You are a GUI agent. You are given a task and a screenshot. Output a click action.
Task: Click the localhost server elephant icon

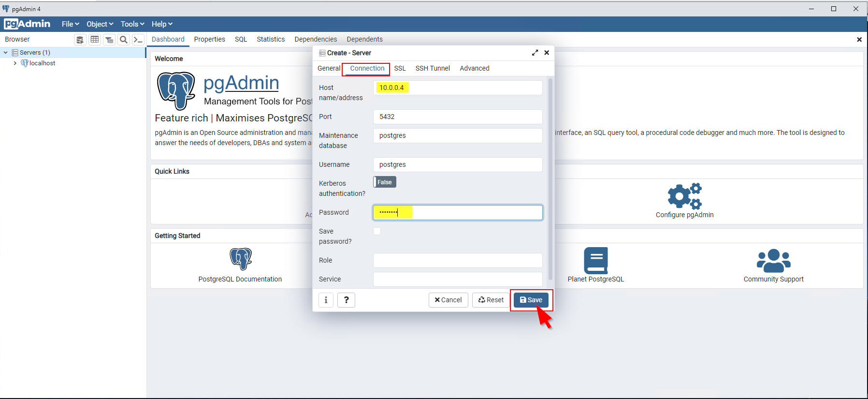25,63
